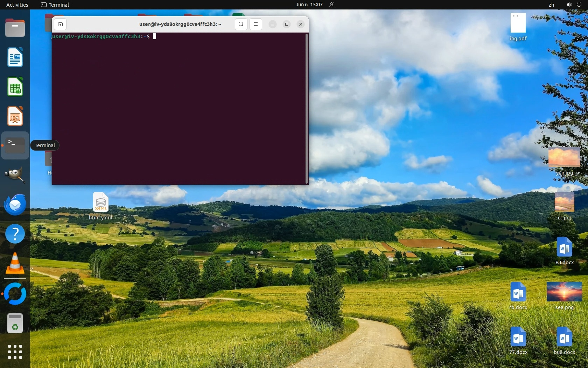Select the sea.png thumbnail on desktop
Screen dimensions: 588x368
point(564,292)
